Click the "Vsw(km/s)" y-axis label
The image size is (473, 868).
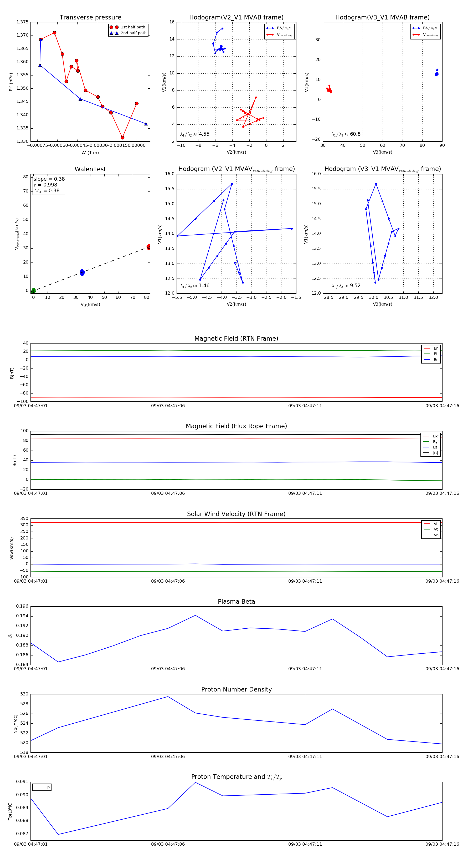[12, 548]
